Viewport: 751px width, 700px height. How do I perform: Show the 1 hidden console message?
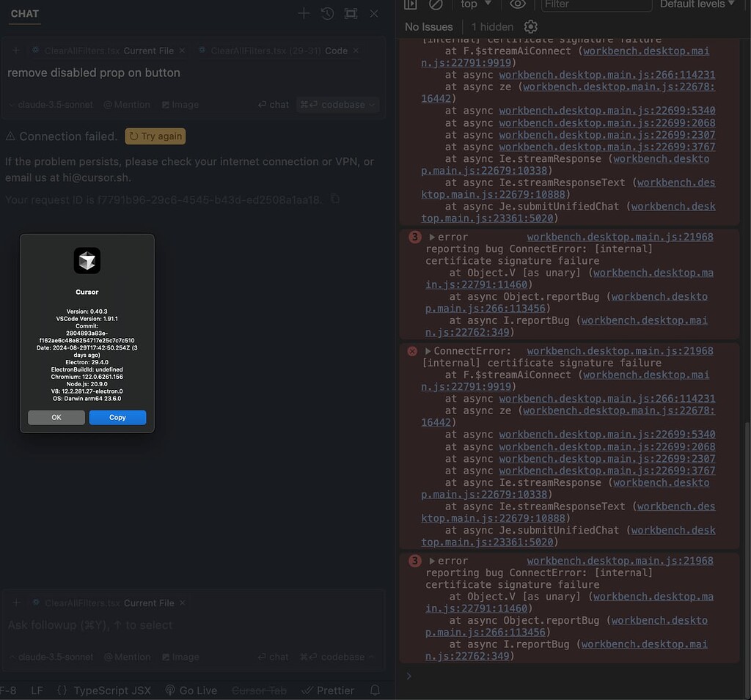(491, 26)
